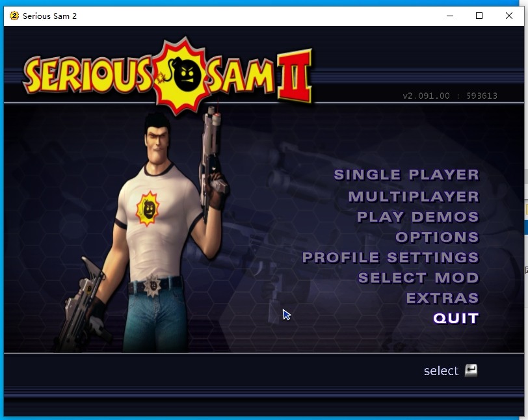528x420 pixels.
Task: Maximize the Serious Sam 2 window
Action: pos(479,16)
